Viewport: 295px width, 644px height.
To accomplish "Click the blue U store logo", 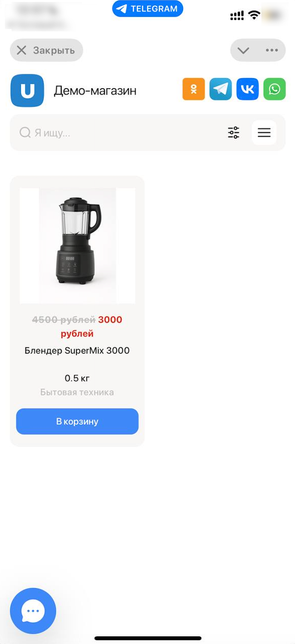I will pyautogui.click(x=27, y=90).
